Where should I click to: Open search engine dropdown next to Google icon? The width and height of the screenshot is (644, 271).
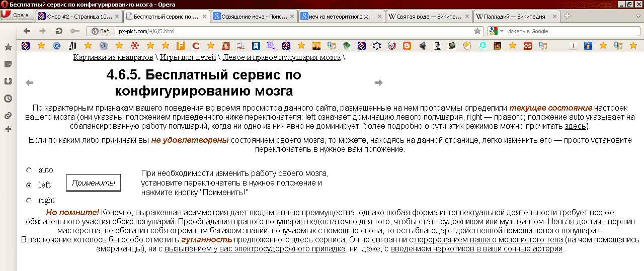coord(502,31)
